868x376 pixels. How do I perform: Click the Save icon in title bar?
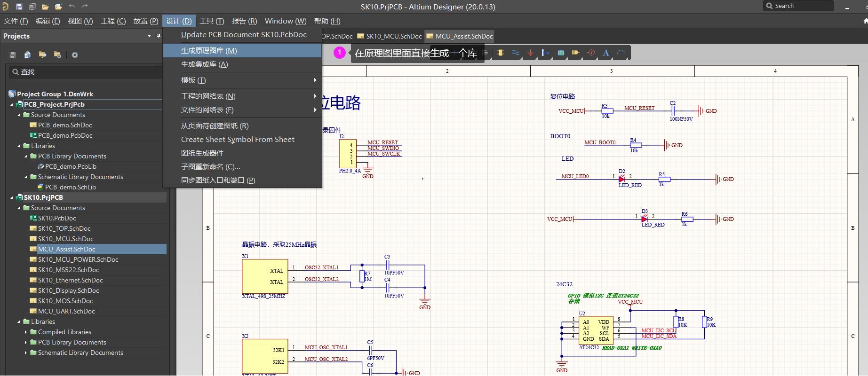tap(19, 7)
